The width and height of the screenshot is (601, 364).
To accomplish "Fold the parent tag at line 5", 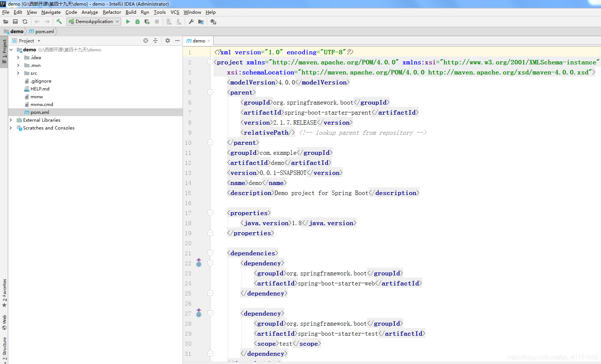I will tap(210, 92).
